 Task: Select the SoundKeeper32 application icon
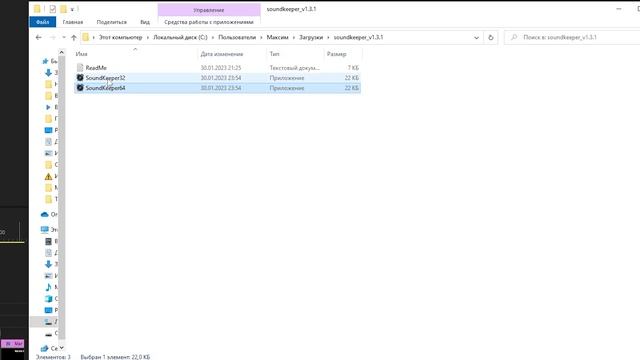pyautogui.click(x=80, y=78)
